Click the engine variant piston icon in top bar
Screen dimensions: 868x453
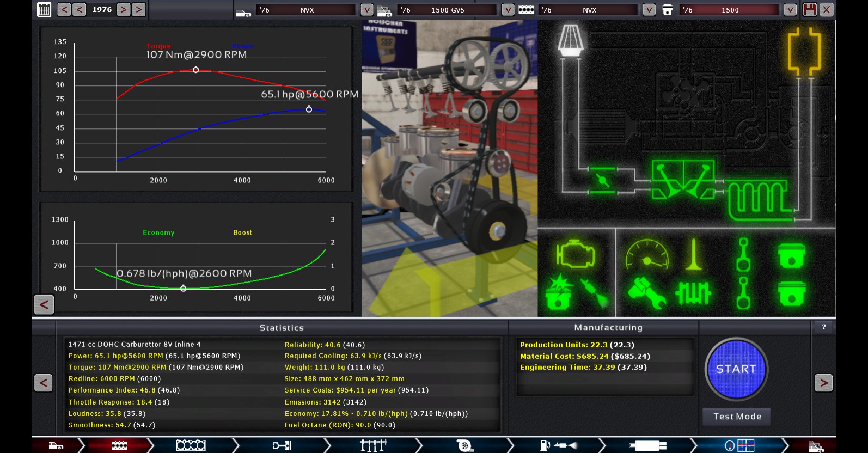point(667,10)
